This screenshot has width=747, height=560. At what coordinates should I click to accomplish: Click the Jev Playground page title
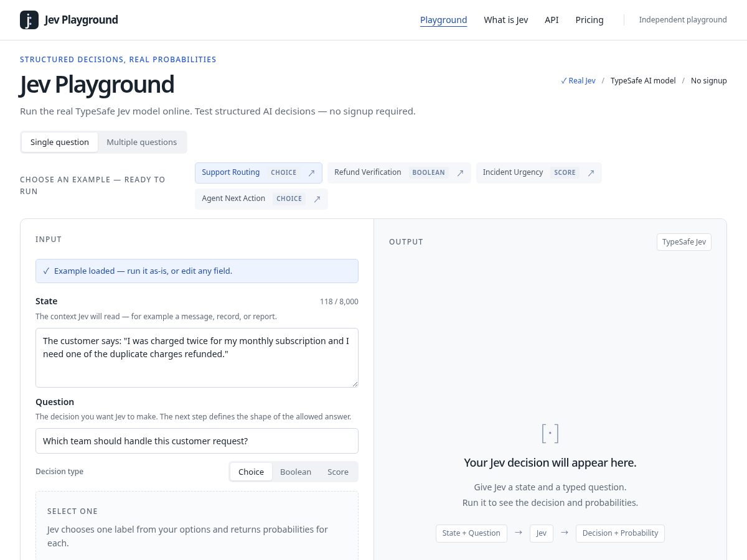(97, 85)
